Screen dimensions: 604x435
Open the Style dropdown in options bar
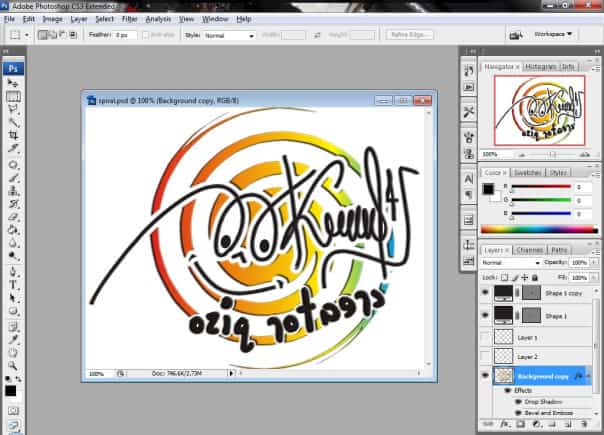[x=229, y=35]
